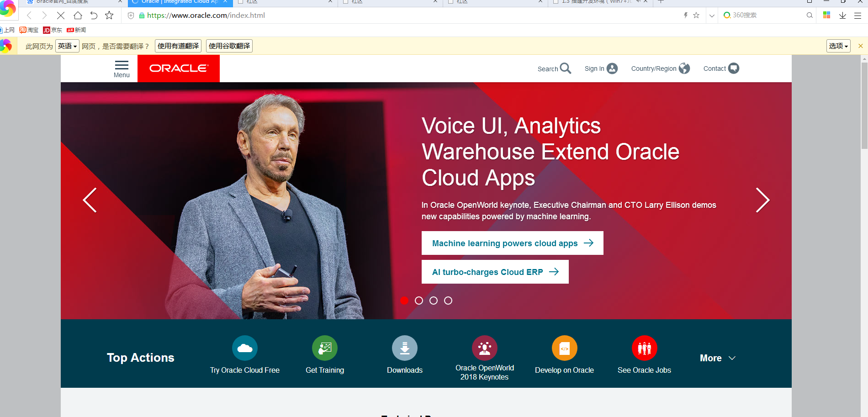Click Develop on Oracle icon
This screenshot has width=868, height=417.
coord(565,348)
